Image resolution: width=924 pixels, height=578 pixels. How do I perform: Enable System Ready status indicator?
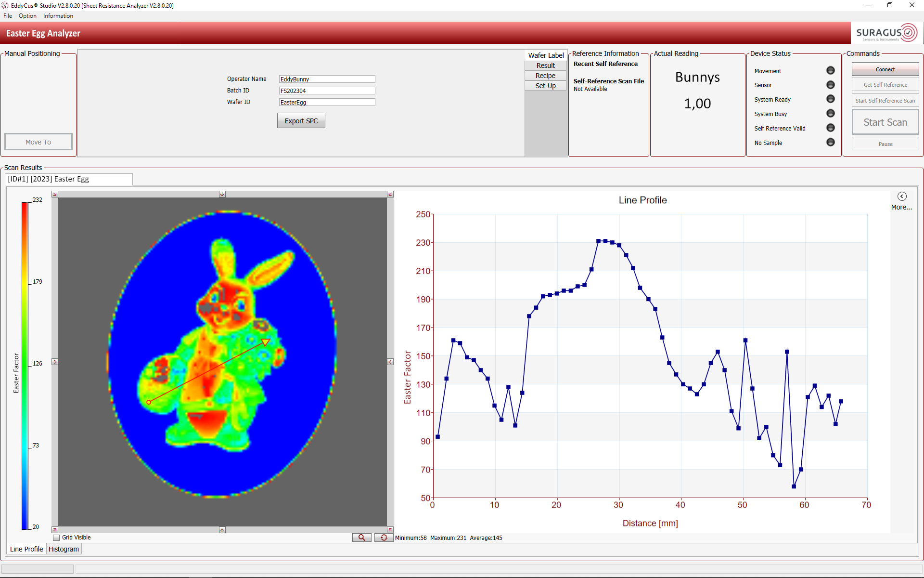831,99
